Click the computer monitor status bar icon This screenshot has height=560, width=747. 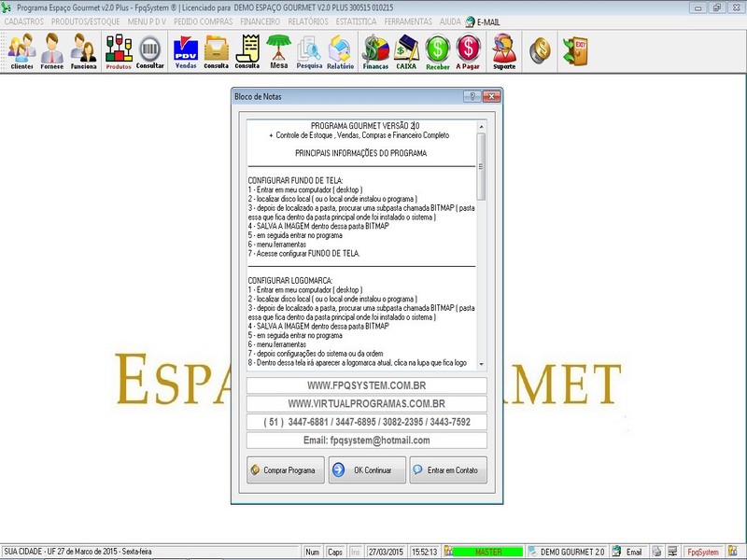672,552
